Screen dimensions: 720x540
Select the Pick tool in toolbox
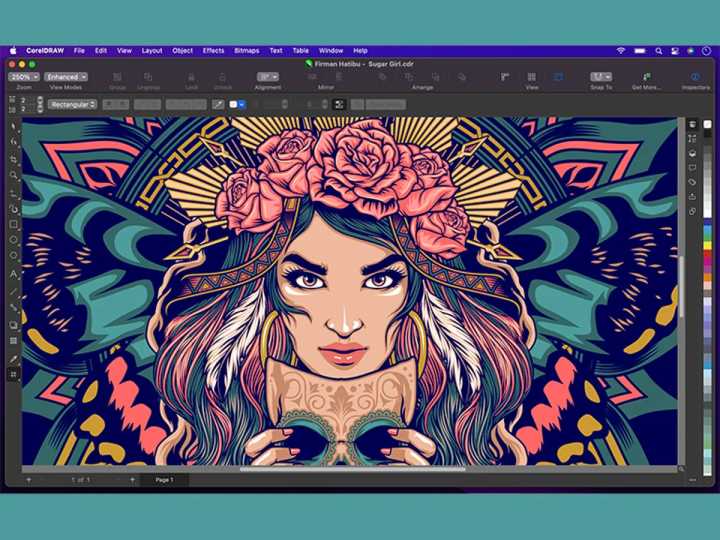coord(14,126)
